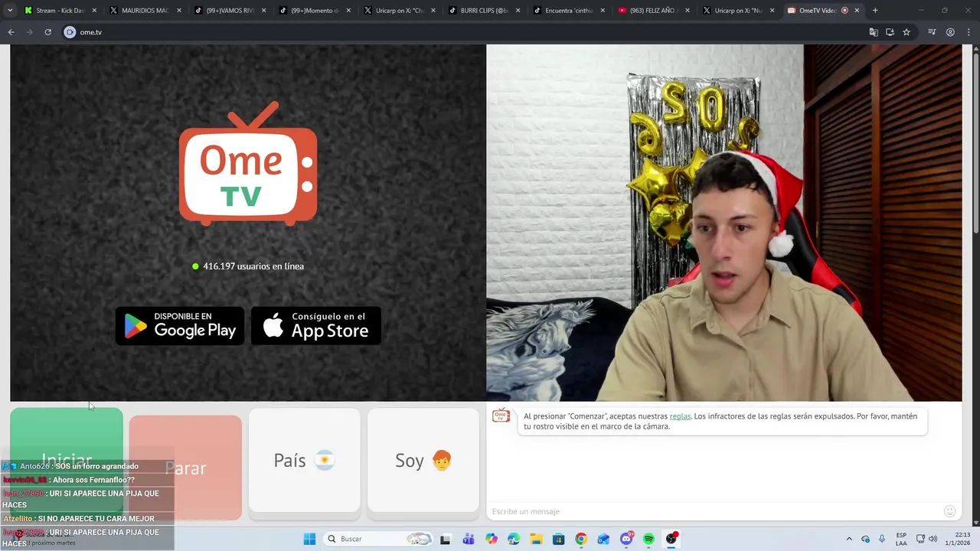Open the Windows Start menu
Image resolution: width=980 pixels, height=551 pixels.
click(x=309, y=539)
